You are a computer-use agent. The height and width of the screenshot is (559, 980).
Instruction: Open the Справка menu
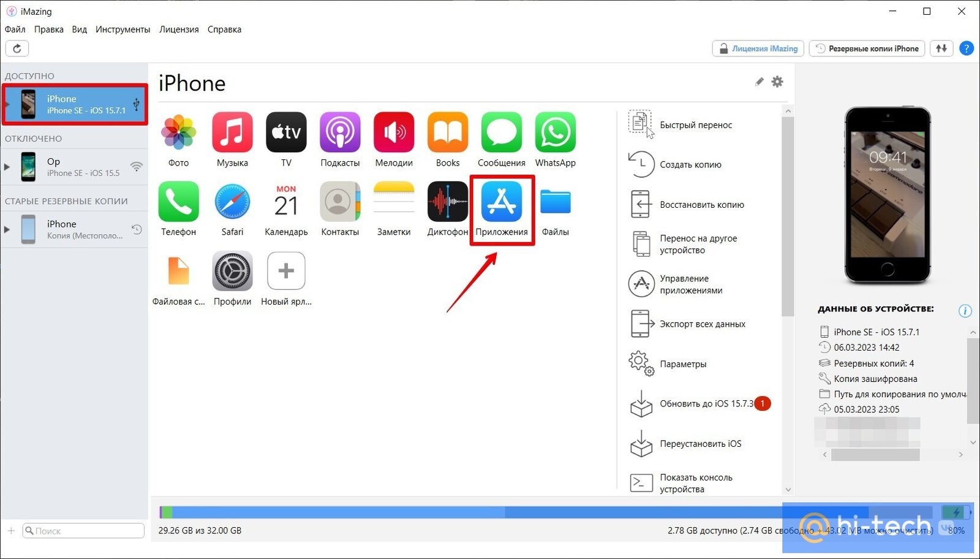(224, 29)
